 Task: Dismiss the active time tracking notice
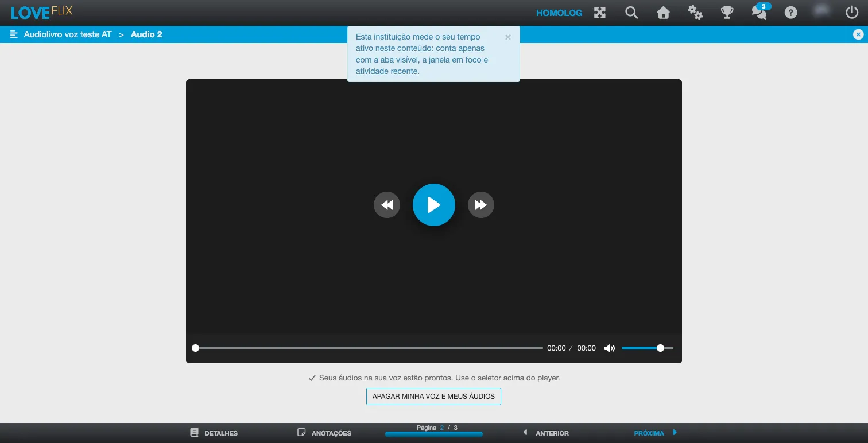point(508,37)
